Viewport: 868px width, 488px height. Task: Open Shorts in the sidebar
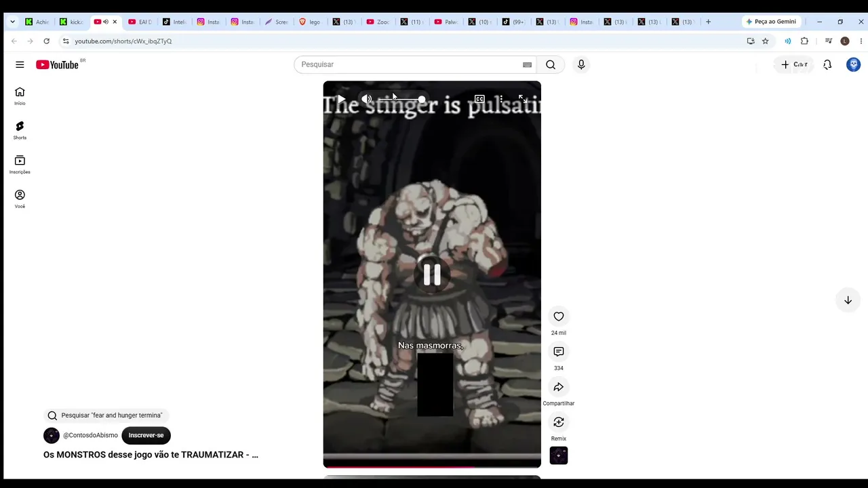[x=20, y=131]
